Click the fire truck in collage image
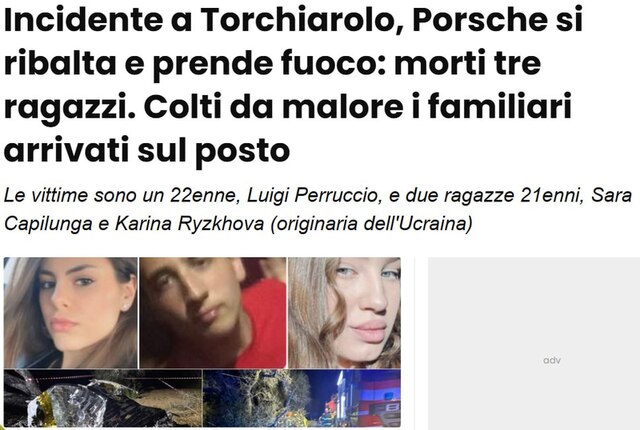This screenshot has height=430, width=640. 368,398
